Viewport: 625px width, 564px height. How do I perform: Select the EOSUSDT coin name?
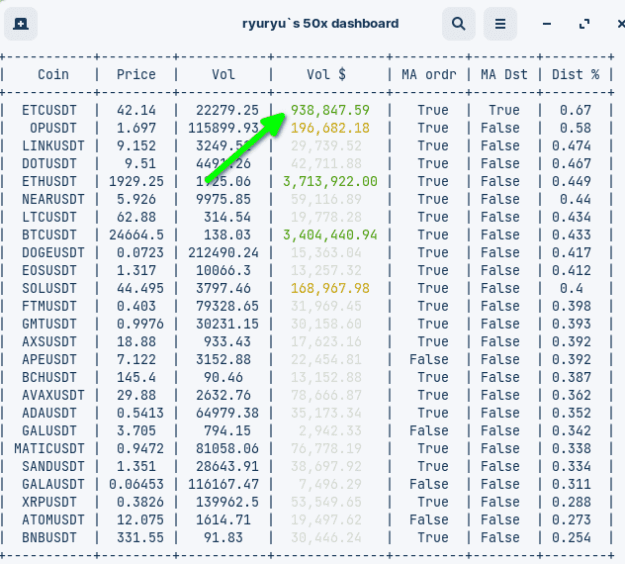coord(49,271)
